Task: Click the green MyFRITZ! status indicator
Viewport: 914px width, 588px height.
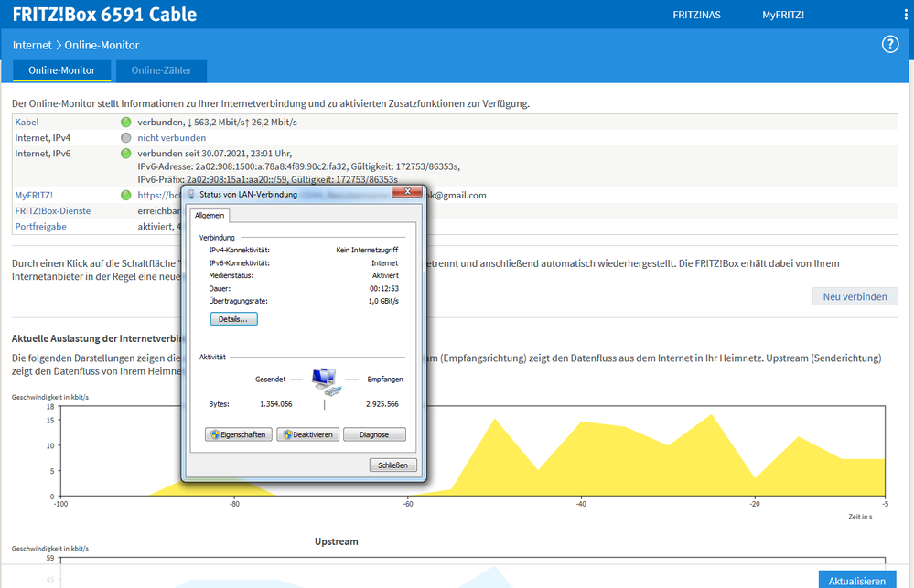Action: point(126,195)
